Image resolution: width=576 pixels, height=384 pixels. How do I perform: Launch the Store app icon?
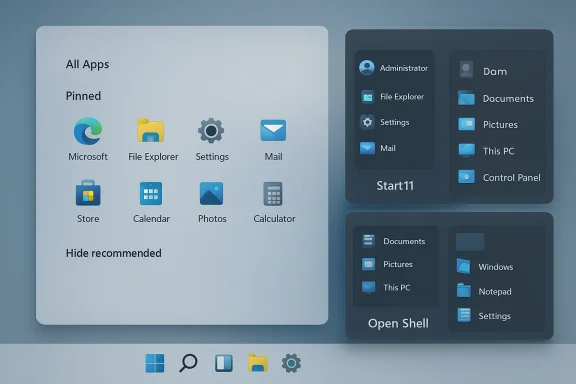coord(88,193)
